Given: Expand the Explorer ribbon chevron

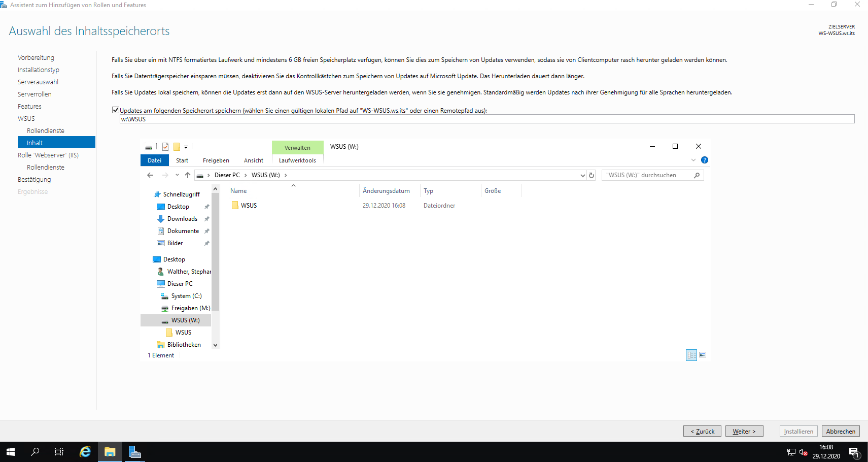Looking at the screenshot, I should (693, 160).
